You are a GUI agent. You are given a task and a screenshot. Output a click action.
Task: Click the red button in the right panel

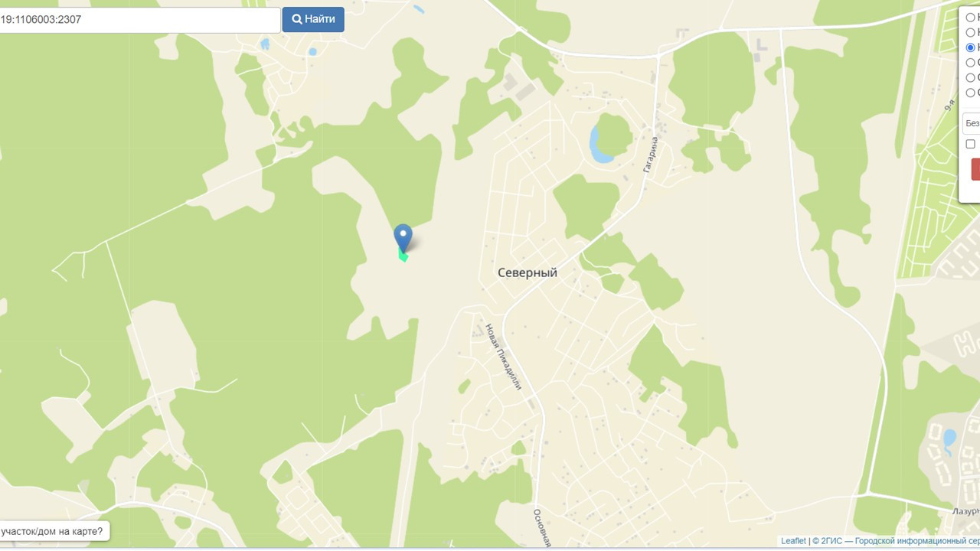point(975,169)
